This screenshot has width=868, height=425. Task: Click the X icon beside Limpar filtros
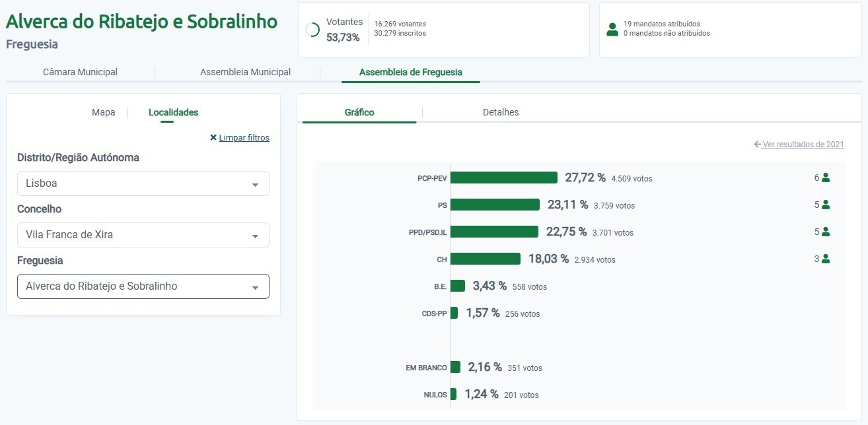pyautogui.click(x=213, y=137)
